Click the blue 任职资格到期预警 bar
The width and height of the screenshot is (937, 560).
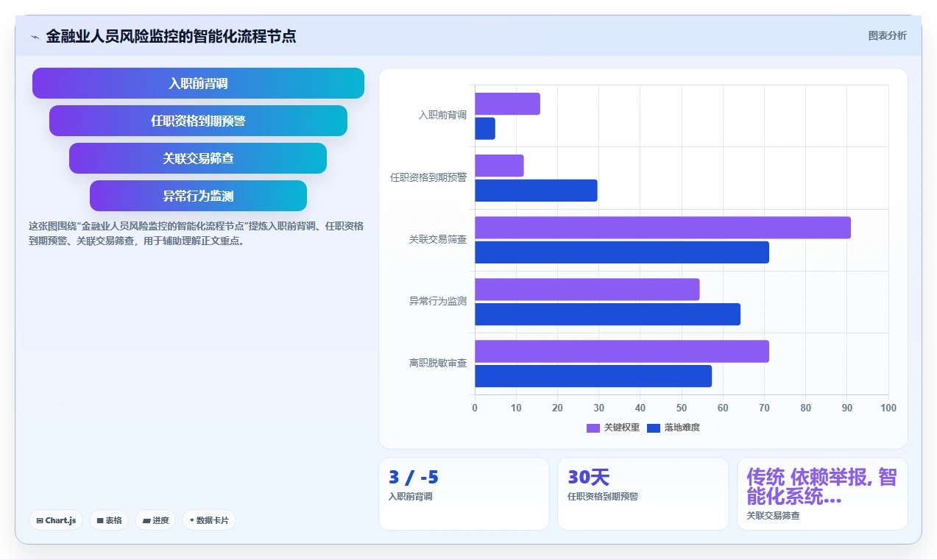[x=536, y=191]
